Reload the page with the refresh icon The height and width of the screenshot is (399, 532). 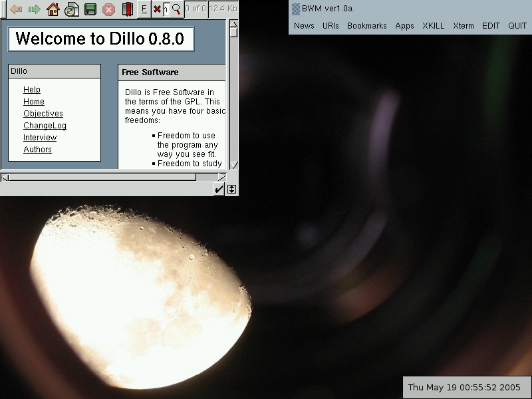click(x=72, y=9)
